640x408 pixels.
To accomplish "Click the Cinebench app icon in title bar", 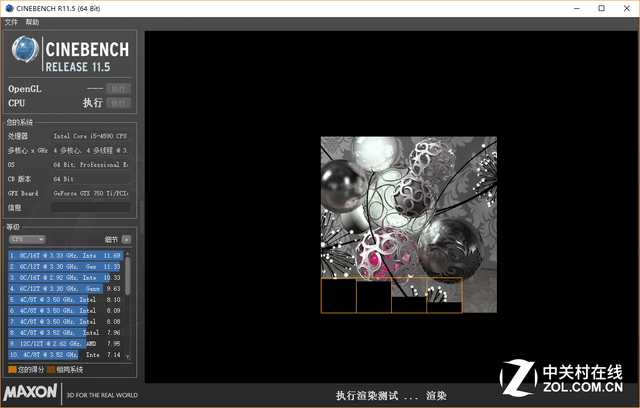I will [x=10, y=7].
